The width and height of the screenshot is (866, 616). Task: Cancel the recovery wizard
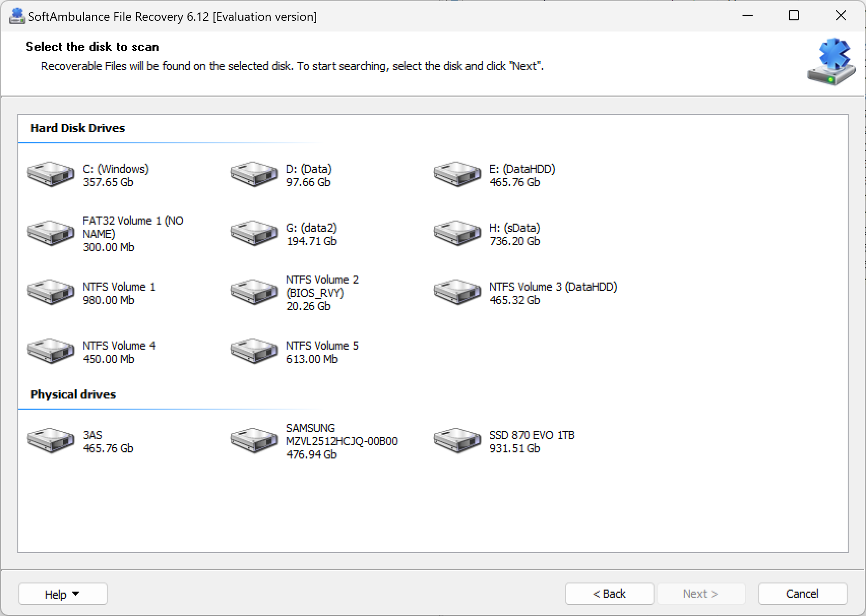click(802, 594)
